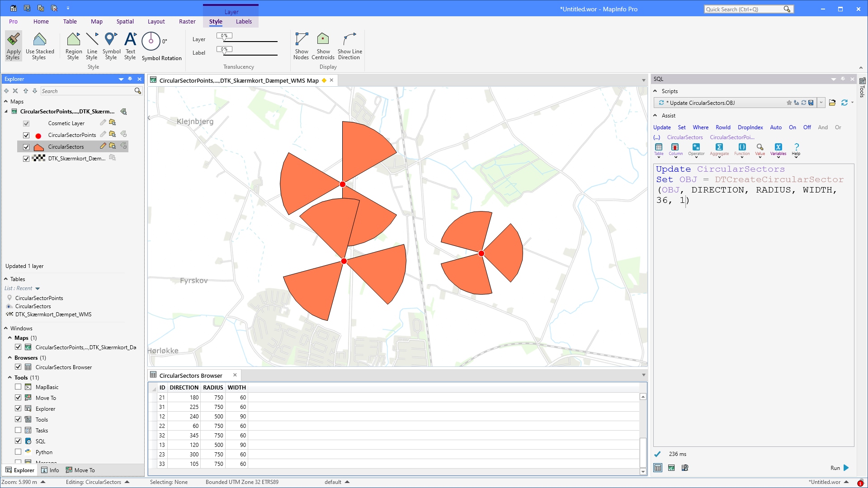
Task: Uncheck the DTK_Skærmkort_Dæmpet_WMS layer
Action: tap(26, 159)
